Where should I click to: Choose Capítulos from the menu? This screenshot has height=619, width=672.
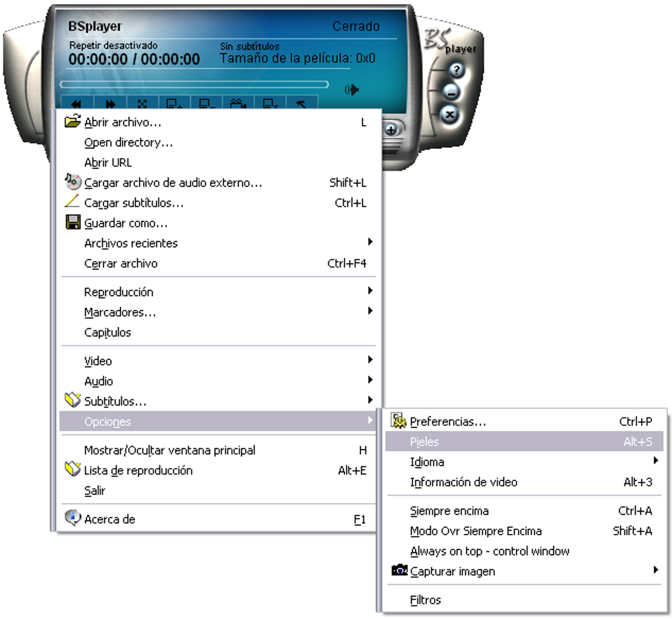[218, 332]
